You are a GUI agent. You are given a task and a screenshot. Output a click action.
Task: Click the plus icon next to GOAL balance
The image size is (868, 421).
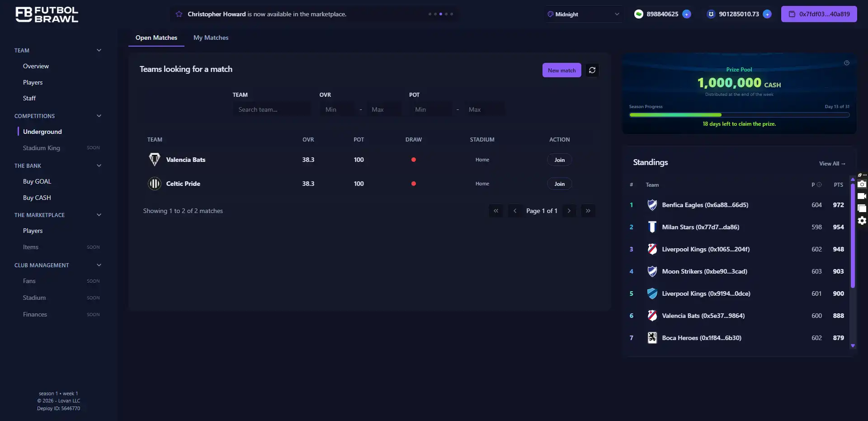pos(767,14)
